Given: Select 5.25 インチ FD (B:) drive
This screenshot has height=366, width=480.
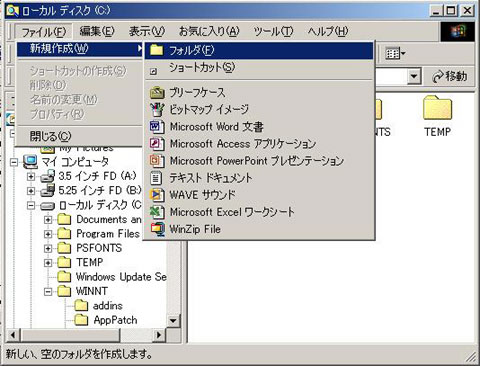Looking at the screenshot, I should (x=100, y=191).
